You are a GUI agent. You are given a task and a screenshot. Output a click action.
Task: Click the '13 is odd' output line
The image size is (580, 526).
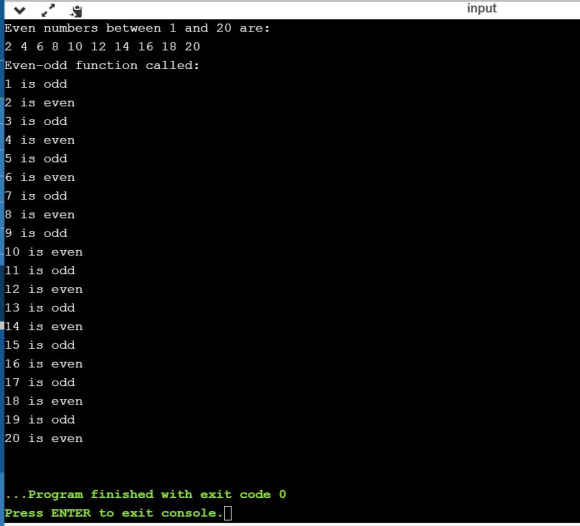click(40, 308)
